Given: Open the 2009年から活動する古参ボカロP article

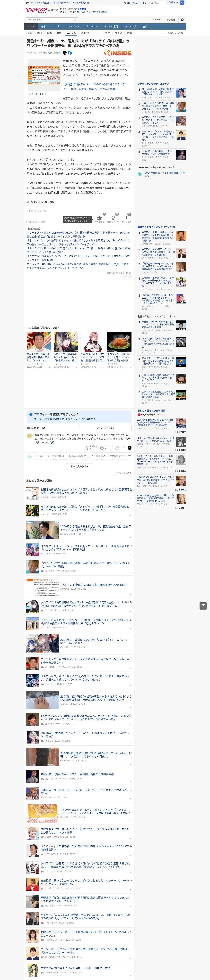Looking at the screenshot, I should pyautogui.click(x=95, y=528).
